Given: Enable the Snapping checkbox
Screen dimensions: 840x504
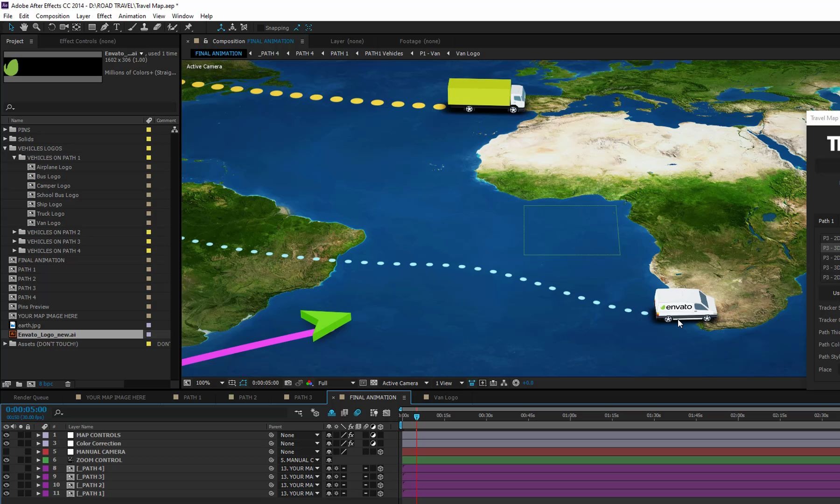Looking at the screenshot, I should pyautogui.click(x=260, y=28).
